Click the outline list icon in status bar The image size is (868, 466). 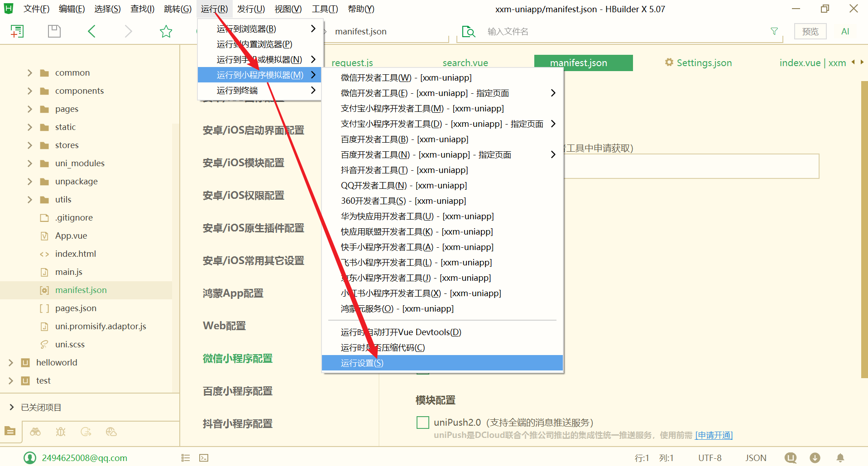(x=186, y=458)
